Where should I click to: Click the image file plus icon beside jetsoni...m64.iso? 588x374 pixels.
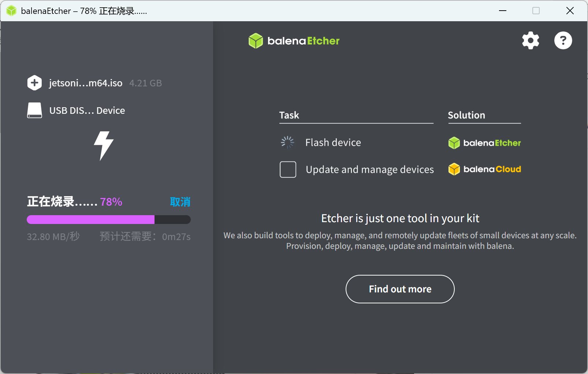(x=34, y=83)
